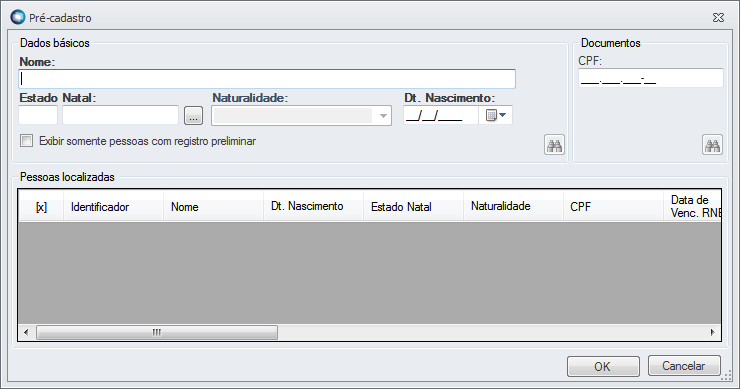Confirm with the OK button

pyautogui.click(x=603, y=366)
